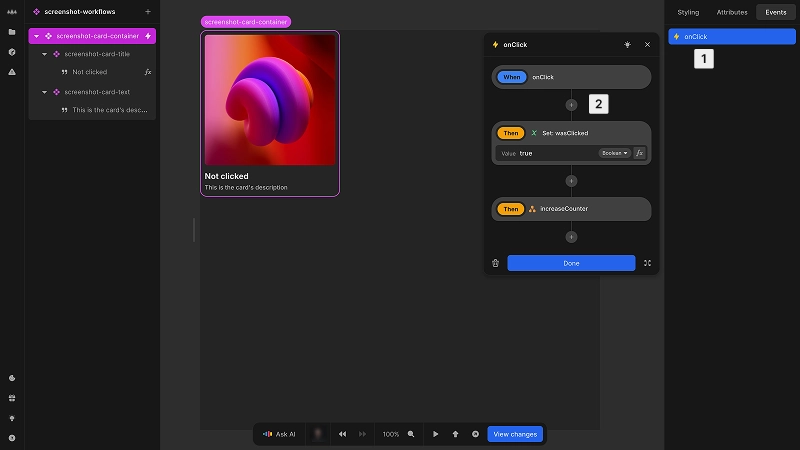Switch to the Styling tab
The width and height of the screenshot is (800, 450).
tap(688, 12)
